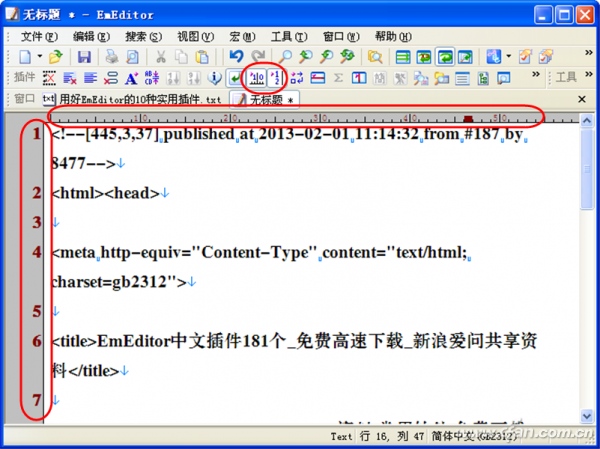The width and height of the screenshot is (600, 449).
Task: Open the 编辑(E) menu
Action: 91,37
